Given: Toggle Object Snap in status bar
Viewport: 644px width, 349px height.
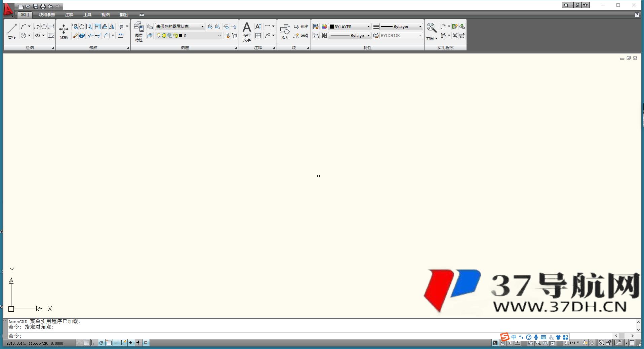Looking at the screenshot, I should coord(109,343).
